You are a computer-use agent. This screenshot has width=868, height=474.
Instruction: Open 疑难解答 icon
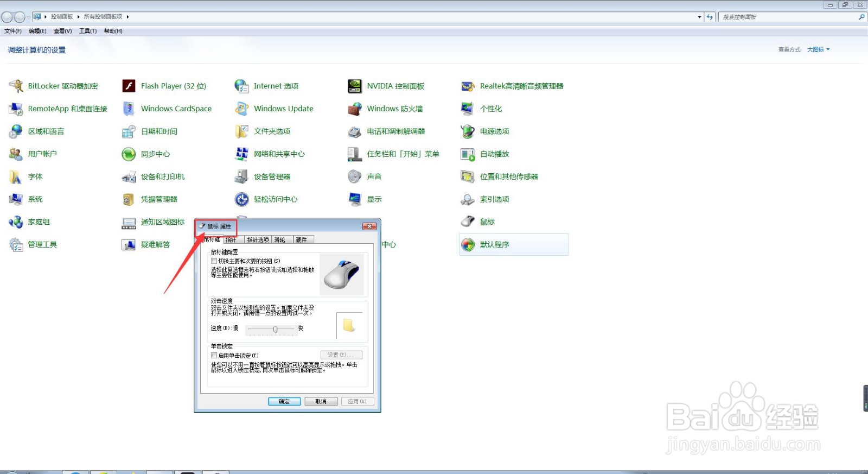[x=129, y=245]
